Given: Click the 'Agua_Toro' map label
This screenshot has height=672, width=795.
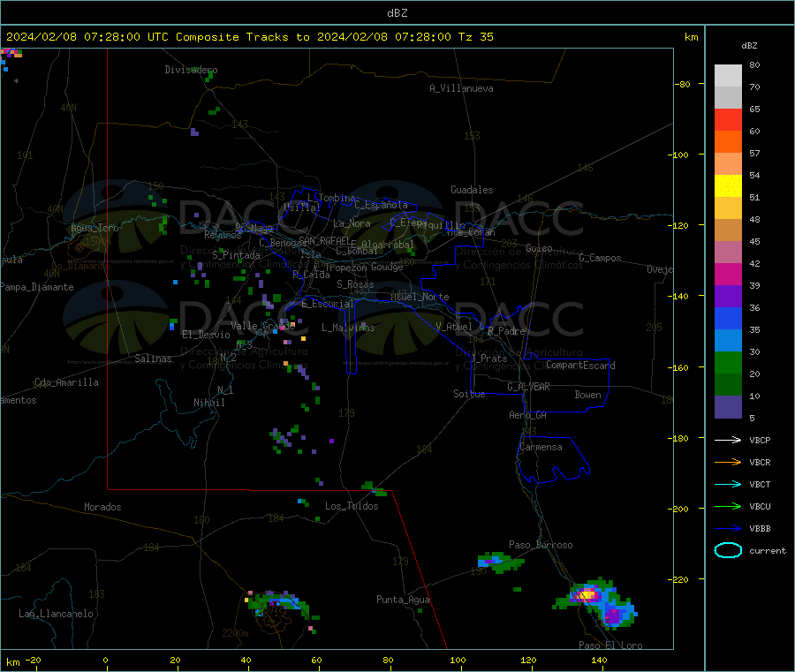Looking at the screenshot, I should coord(95,228).
